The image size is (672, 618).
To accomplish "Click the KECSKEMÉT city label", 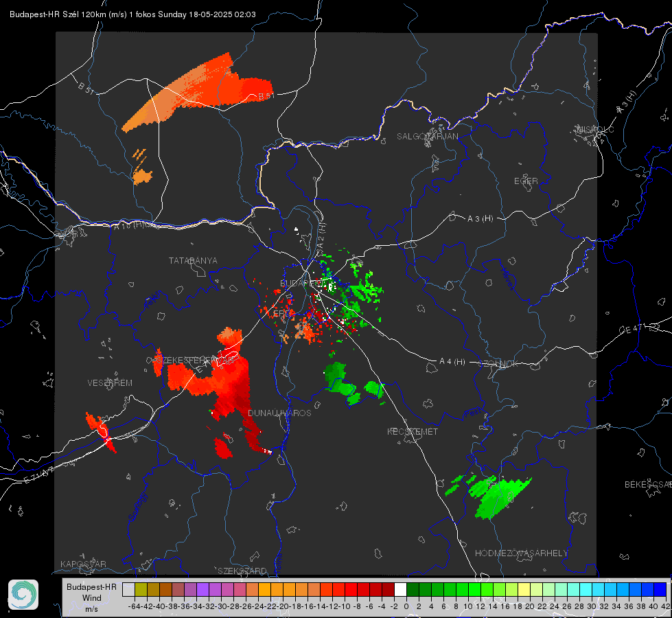I will click(x=413, y=431).
